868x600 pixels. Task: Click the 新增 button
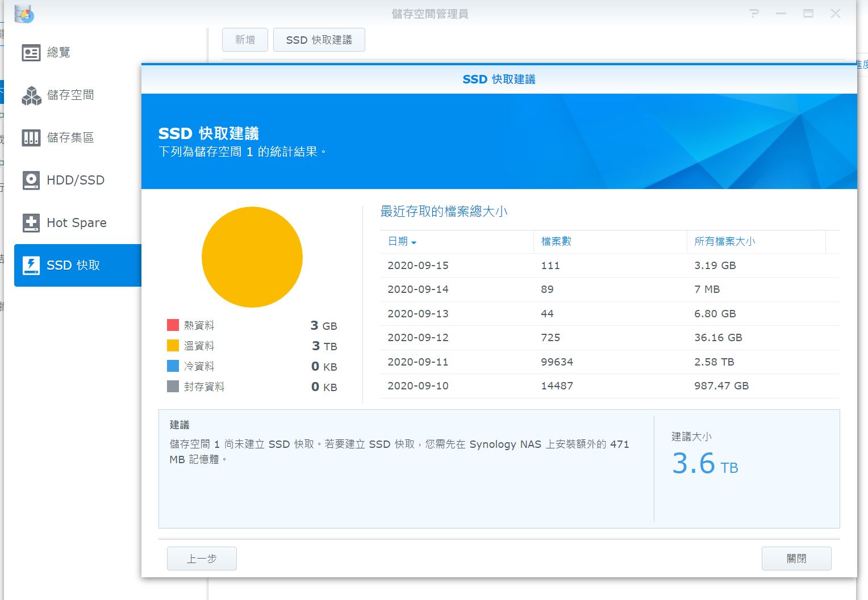(x=245, y=40)
